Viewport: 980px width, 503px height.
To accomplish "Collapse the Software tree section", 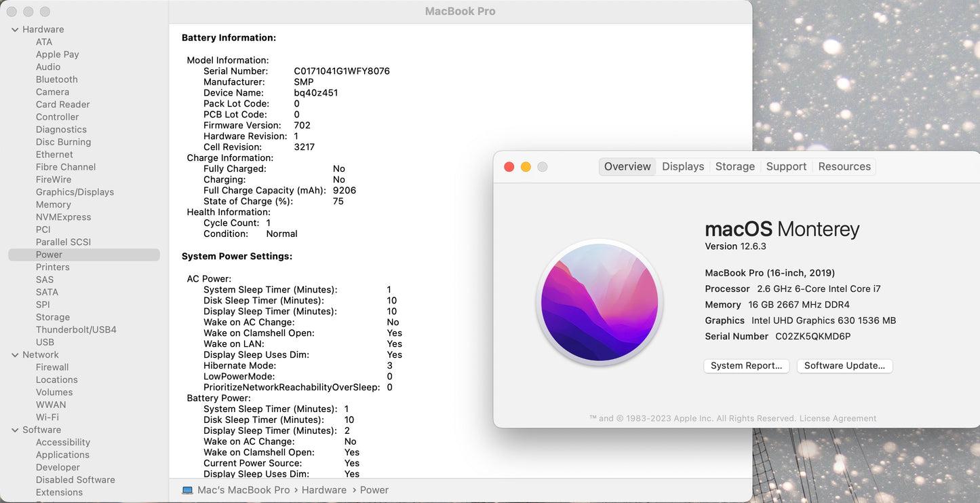I will pyautogui.click(x=15, y=430).
